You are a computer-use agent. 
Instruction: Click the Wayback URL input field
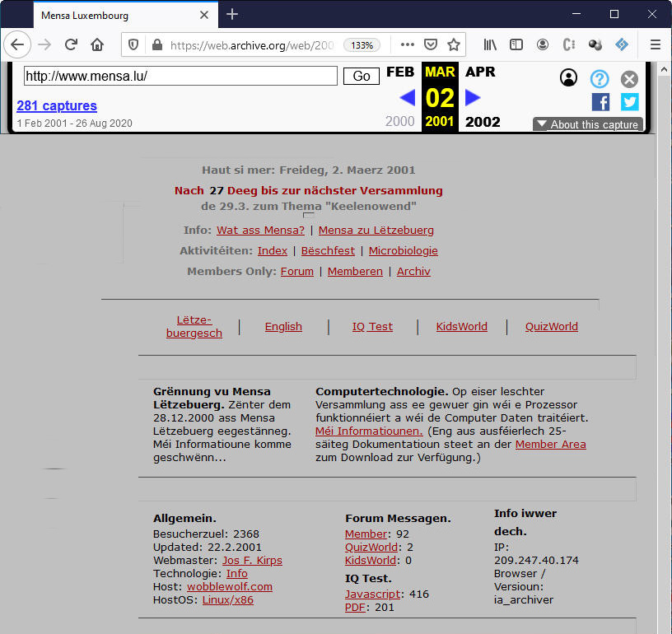[180, 76]
